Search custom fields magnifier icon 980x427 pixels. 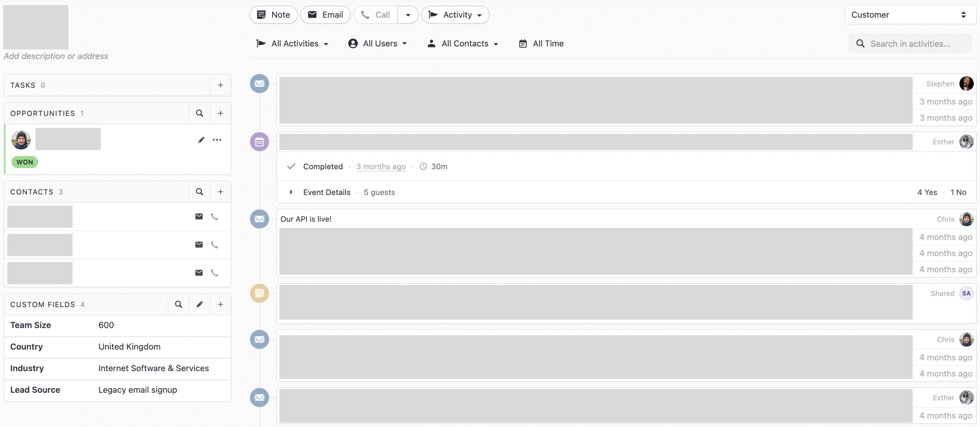178,304
